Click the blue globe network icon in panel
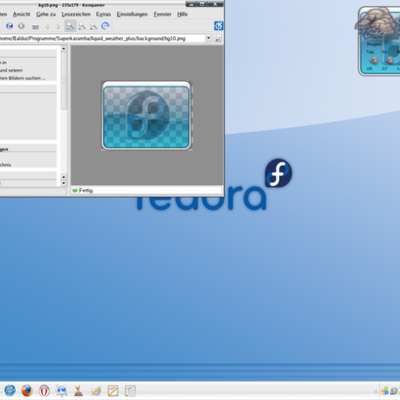Viewport: 400px width, 400px height. point(61,390)
